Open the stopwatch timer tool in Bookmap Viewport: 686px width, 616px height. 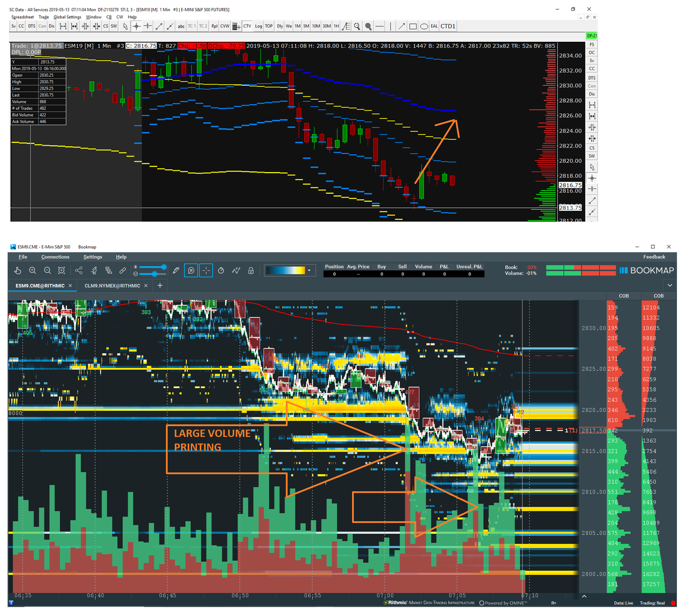(x=221, y=269)
